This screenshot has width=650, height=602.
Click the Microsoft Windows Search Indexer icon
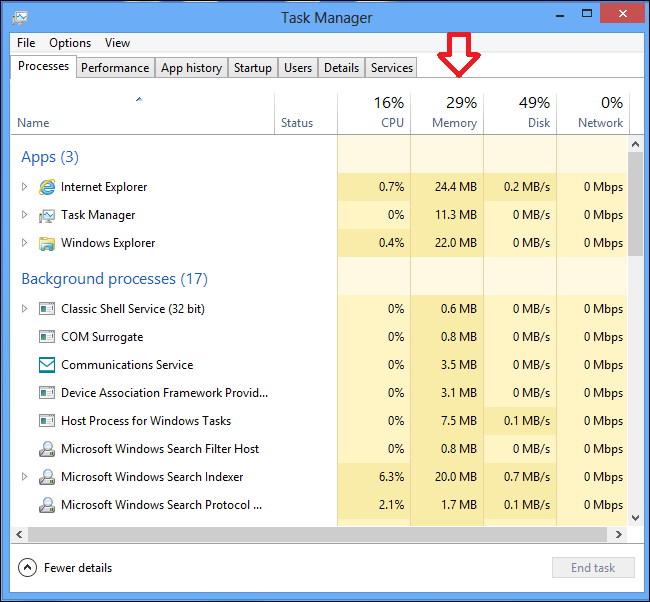[47, 477]
